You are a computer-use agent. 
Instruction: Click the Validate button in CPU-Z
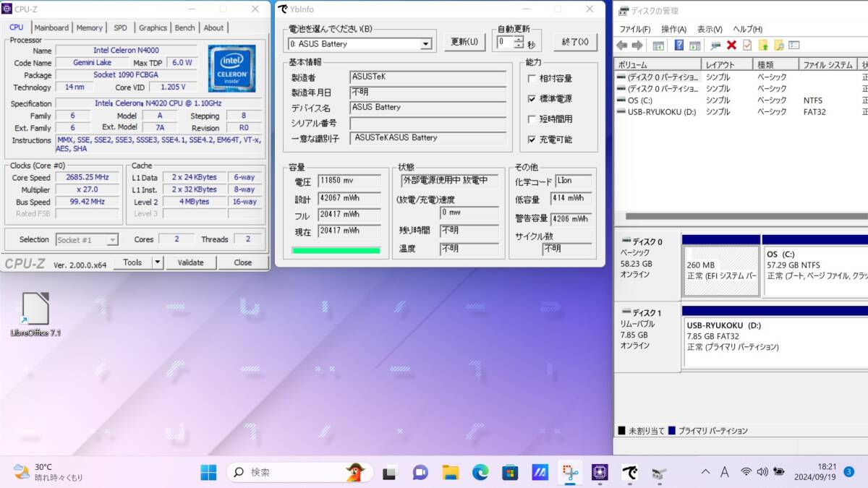pos(190,262)
